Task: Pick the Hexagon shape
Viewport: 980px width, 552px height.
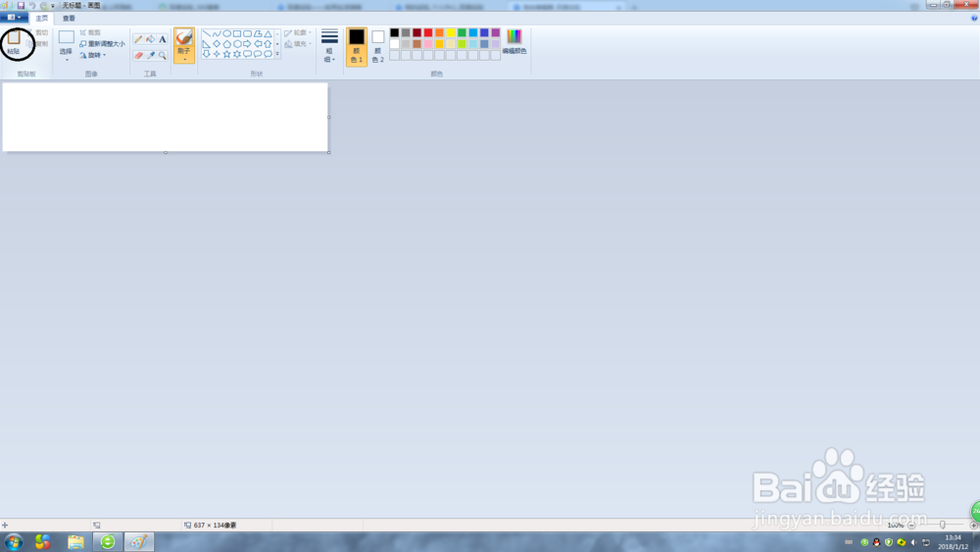Action: pyautogui.click(x=237, y=44)
